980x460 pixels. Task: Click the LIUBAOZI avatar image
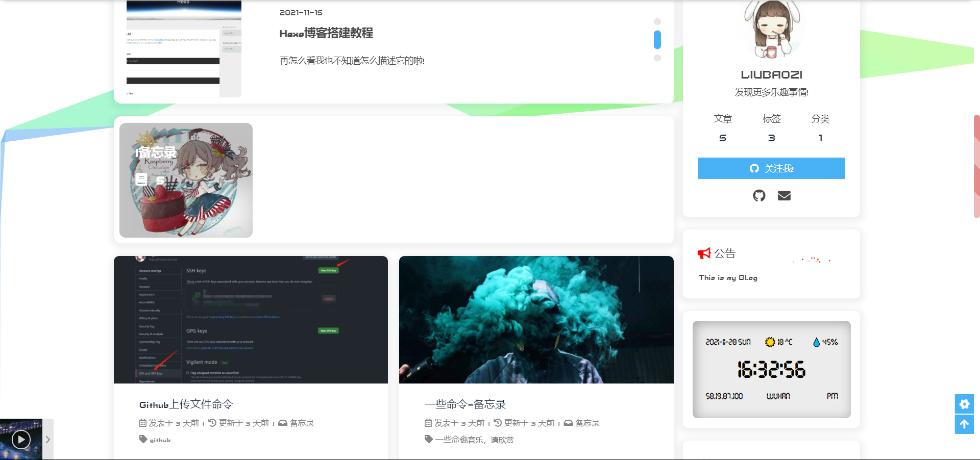[771, 29]
